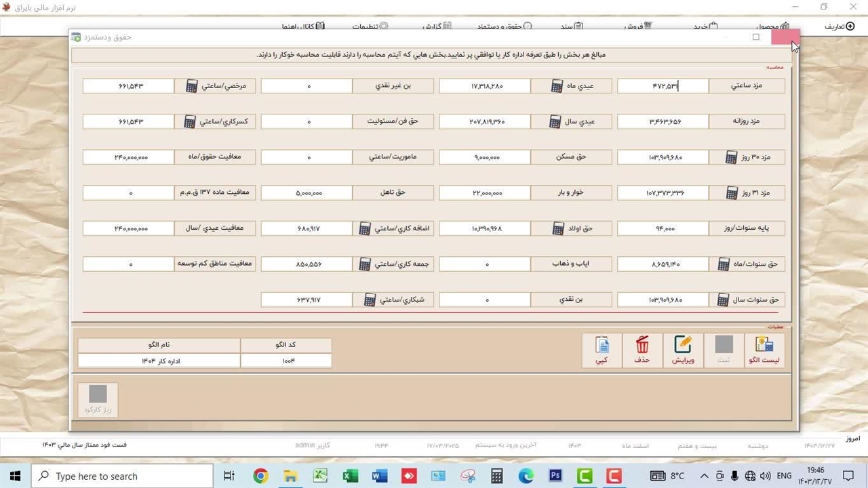The height and width of the screenshot is (488, 868).
Task: Expand the hidden system tray icons chevron
Action: pyautogui.click(x=704, y=476)
